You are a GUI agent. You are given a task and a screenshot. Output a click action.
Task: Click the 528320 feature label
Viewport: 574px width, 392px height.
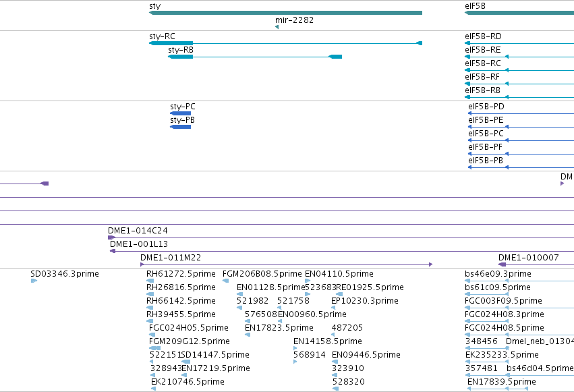[349, 382]
